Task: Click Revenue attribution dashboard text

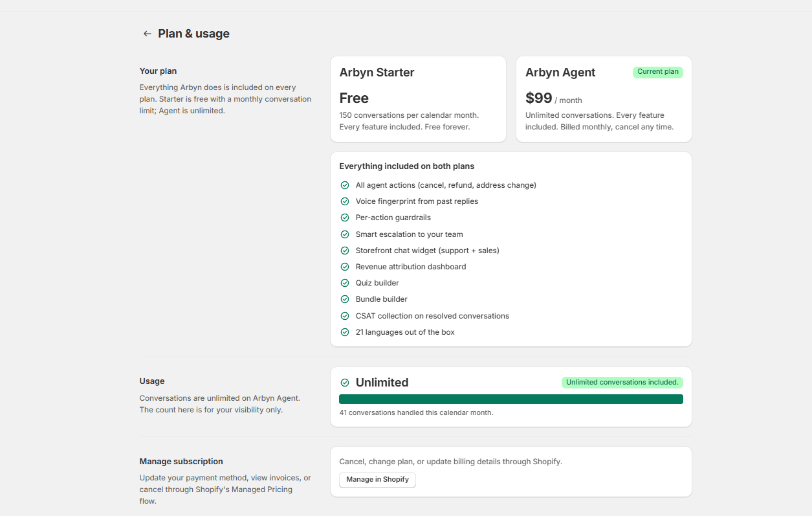Action: tap(411, 267)
